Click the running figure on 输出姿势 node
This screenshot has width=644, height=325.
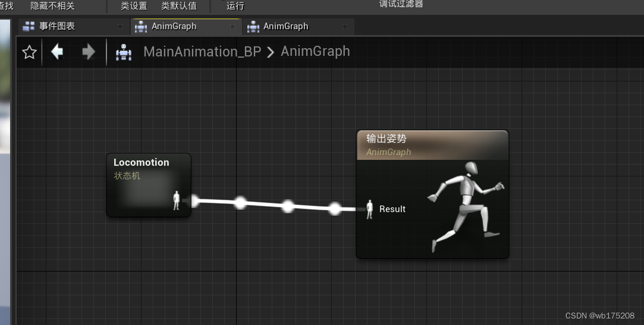point(466,207)
